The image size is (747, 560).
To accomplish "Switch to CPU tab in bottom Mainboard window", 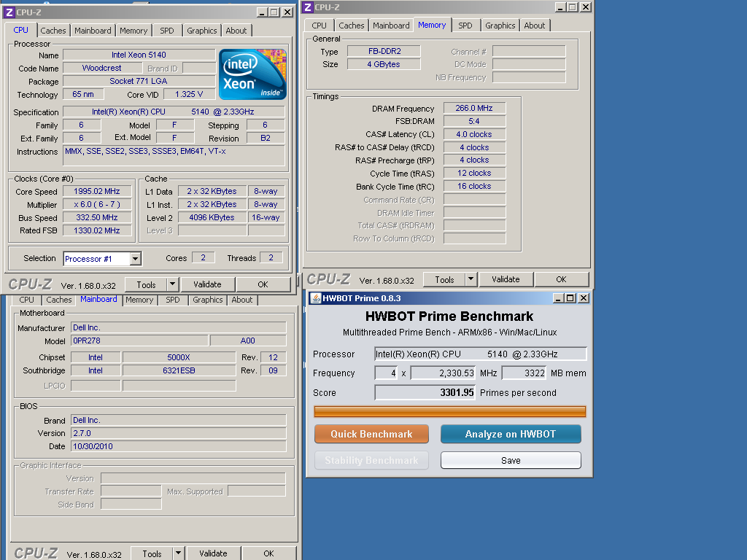I will pos(27,300).
